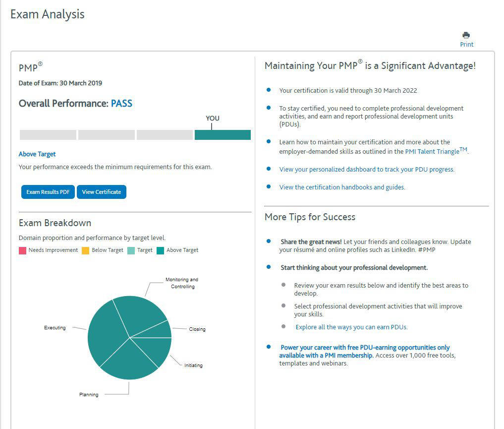Click the Print link text

[x=466, y=44]
